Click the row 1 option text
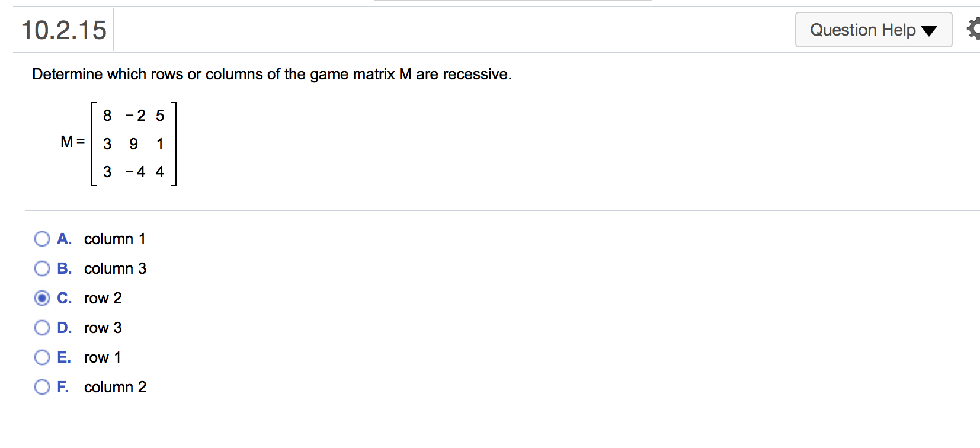This screenshot has height=448, width=980. (103, 357)
